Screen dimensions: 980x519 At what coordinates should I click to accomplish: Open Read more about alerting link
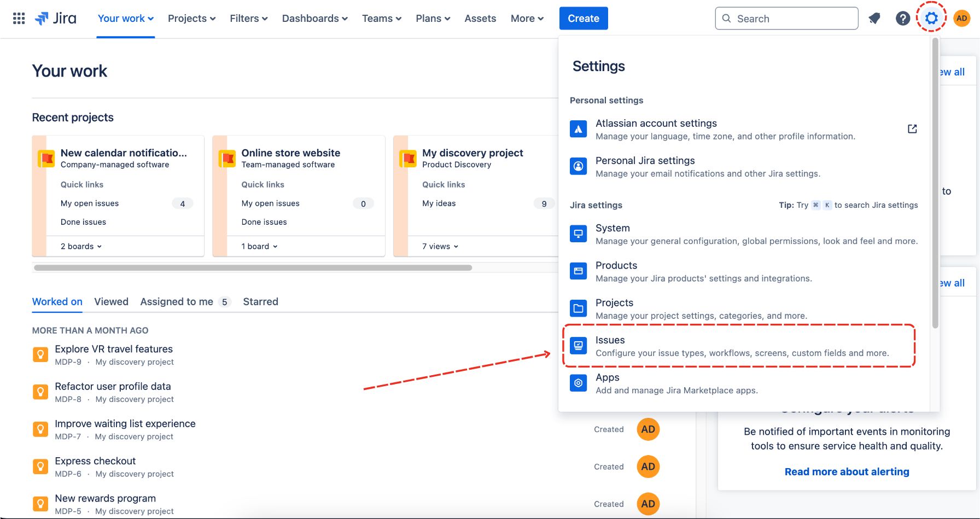(x=847, y=472)
